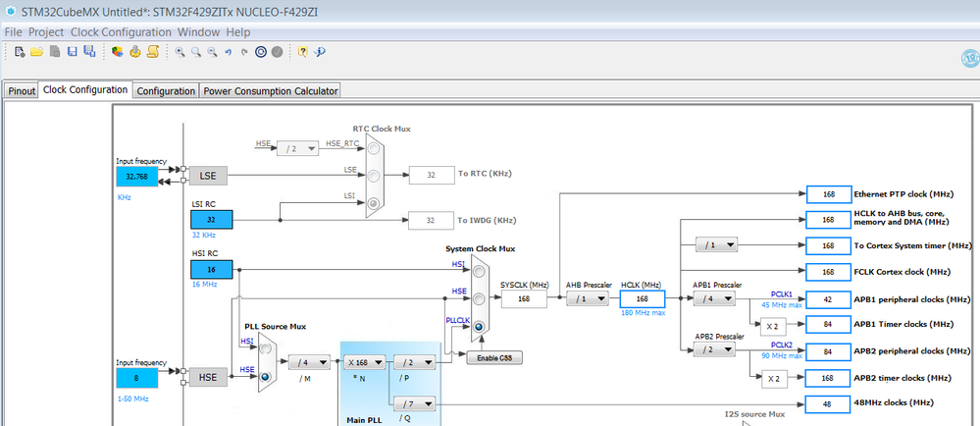Image resolution: width=980 pixels, height=426 pixels.
Task: Open the APB1 Prescaler dropdown
Action: 714,299
